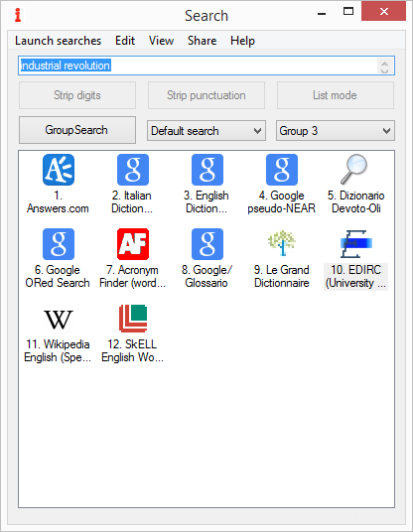Open the Italian Dictionary Google search
413x532 pixels.
(133, 170)
